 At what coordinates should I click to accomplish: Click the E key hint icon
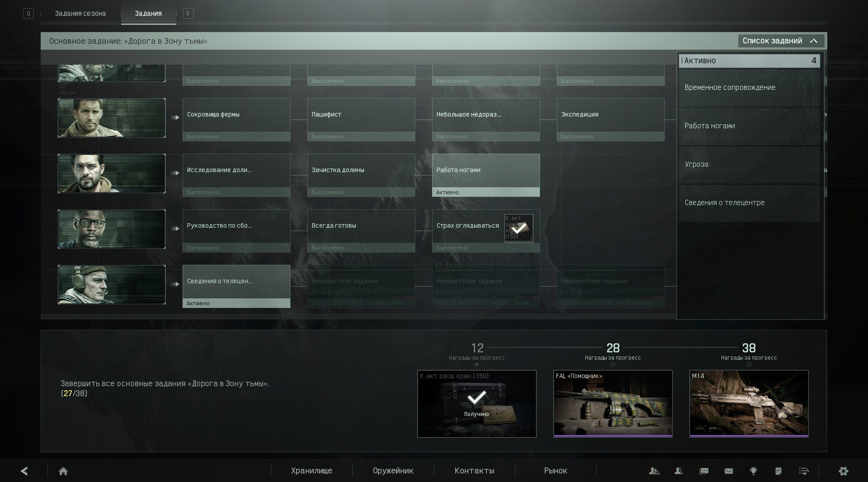tap(189, 14)
